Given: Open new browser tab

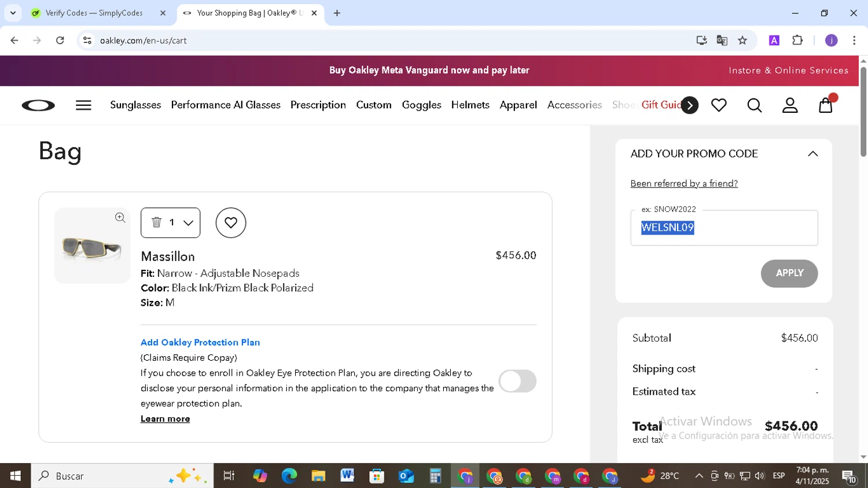Looking at the screenshot, I should 337,13.
